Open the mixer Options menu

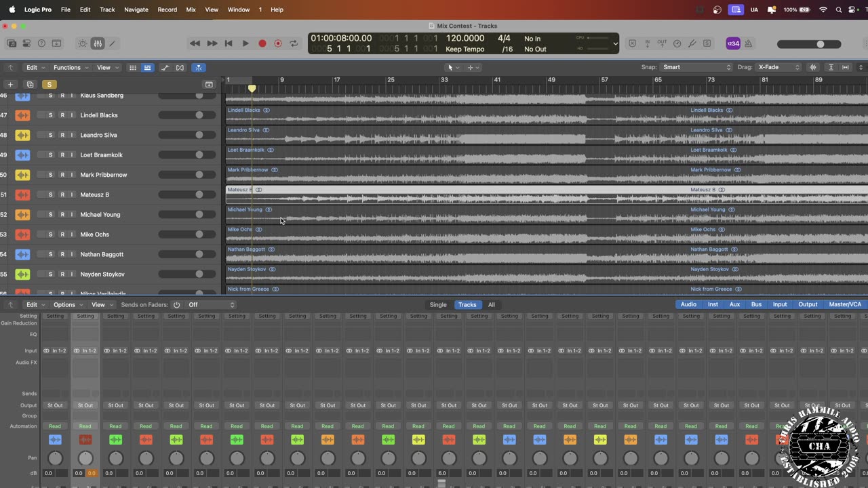point(68,305)
